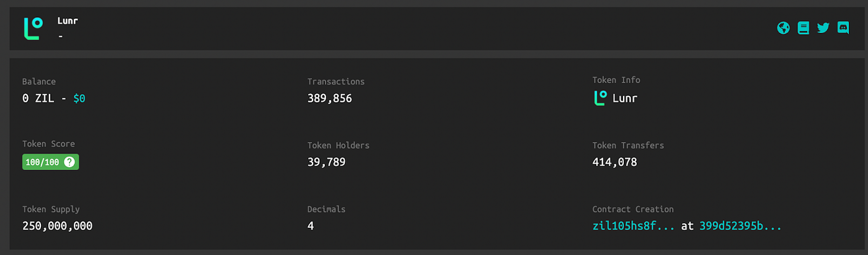
Task: Select the 389,856 transactions count
Action: (x=330, y=98)
